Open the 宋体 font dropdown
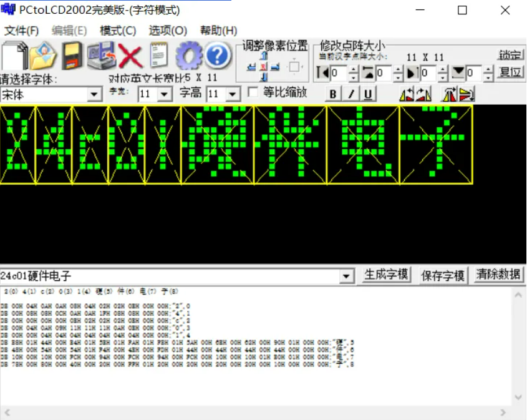This screenshot has width=527, height=420. (95, 95)
